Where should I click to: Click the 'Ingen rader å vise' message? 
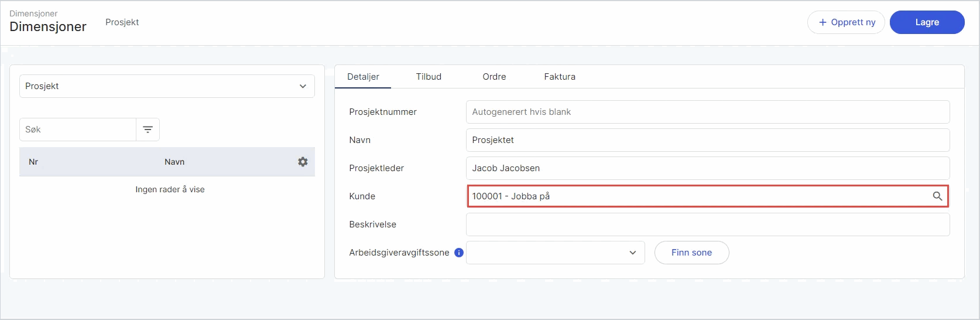click(170, 189)
